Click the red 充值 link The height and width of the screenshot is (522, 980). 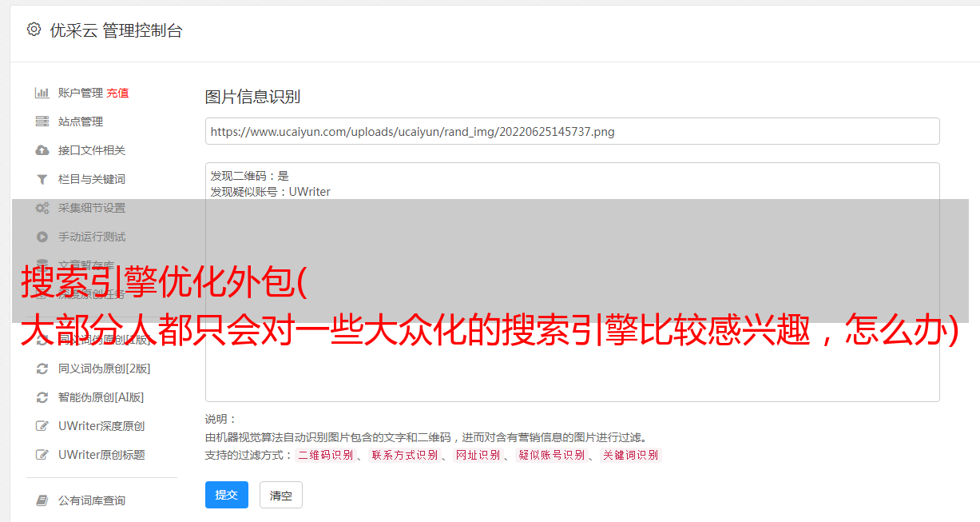[x=117, y=93]
